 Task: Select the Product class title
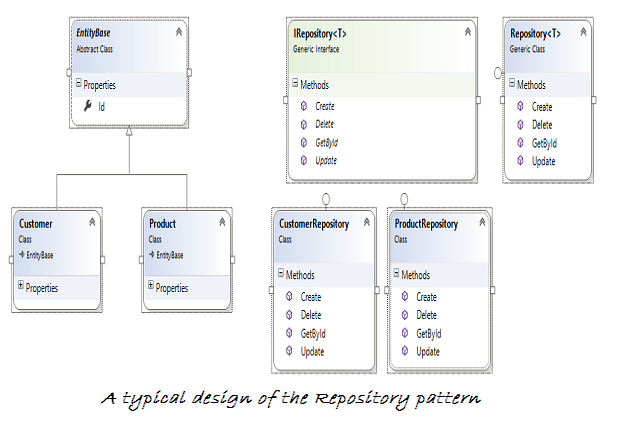coord(162,224)
